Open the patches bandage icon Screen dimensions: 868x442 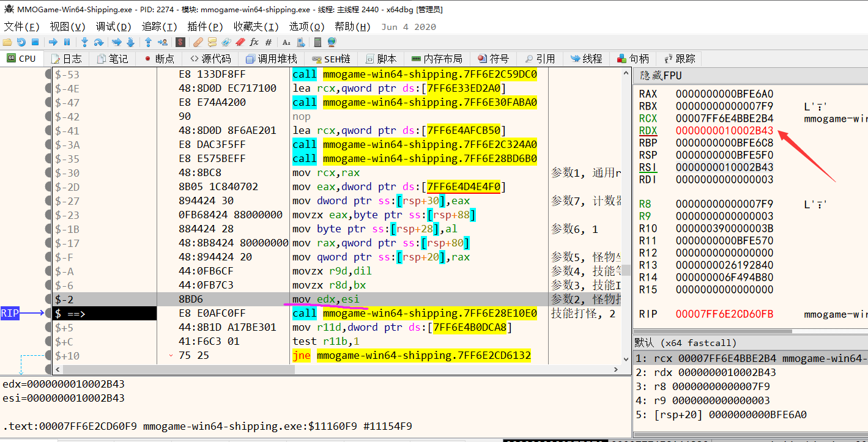[198, 42]
